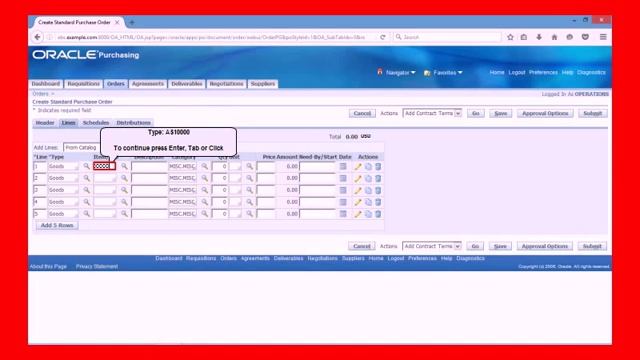
Task: Open the Type Goods dropdown in line 2
Action: [x=63, y=178]
